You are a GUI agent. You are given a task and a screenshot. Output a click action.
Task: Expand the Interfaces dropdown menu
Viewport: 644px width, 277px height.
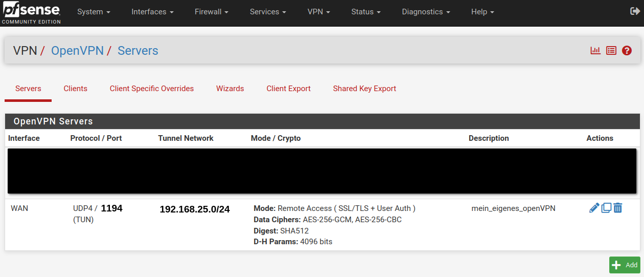pos(152,12)
